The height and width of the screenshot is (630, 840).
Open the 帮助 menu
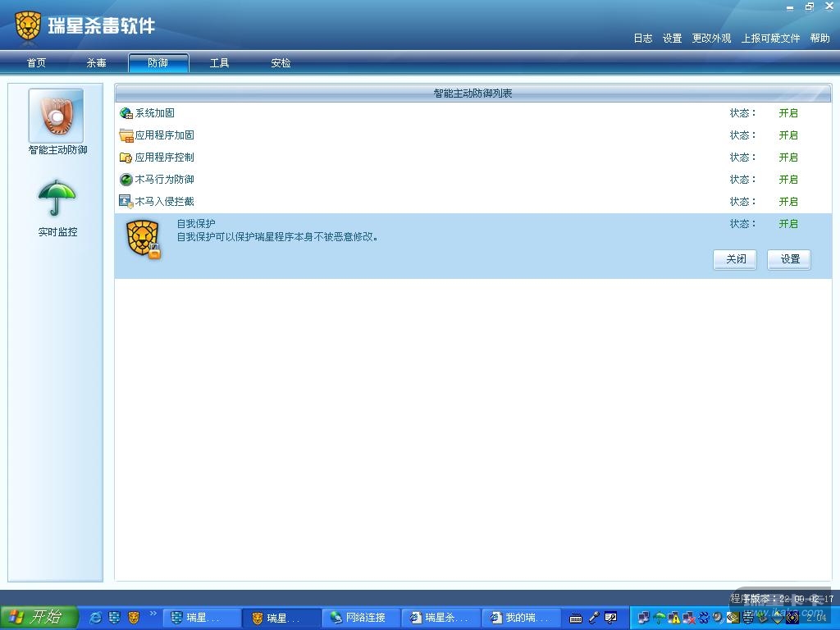pos(819,38)
